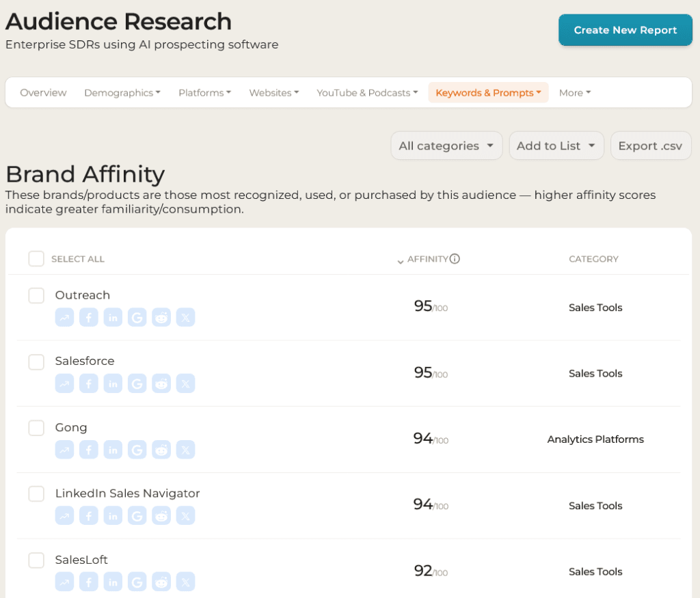Check the LinkedIn Sales Navigator checkbox

tap(36, 494)
